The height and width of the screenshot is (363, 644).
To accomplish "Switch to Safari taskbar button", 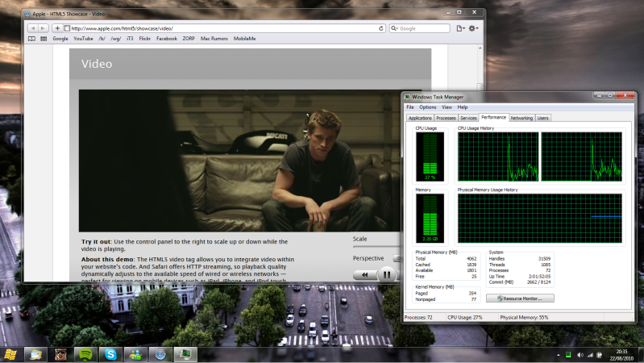I will point(160,354).
